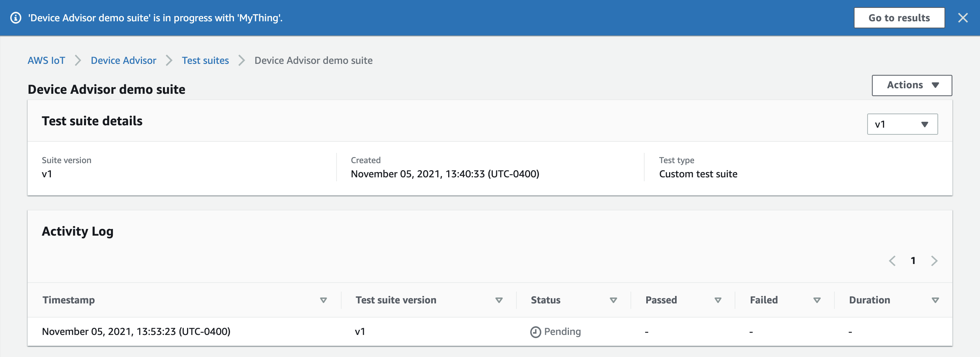Navigate to Test suites breadcrumb link
Screen dimensions: 980x357
click(x=205, y=60)
